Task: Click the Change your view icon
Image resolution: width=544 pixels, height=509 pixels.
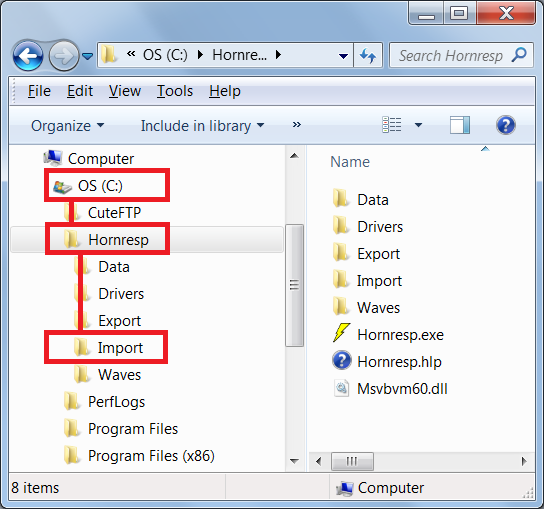Action: point(392,125)
